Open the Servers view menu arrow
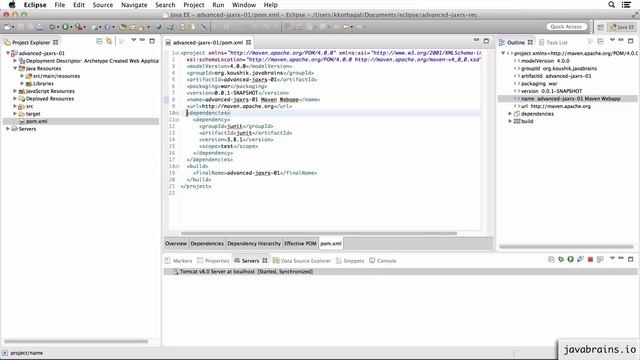This screenshot has height=360, width=640. (612, 258)
